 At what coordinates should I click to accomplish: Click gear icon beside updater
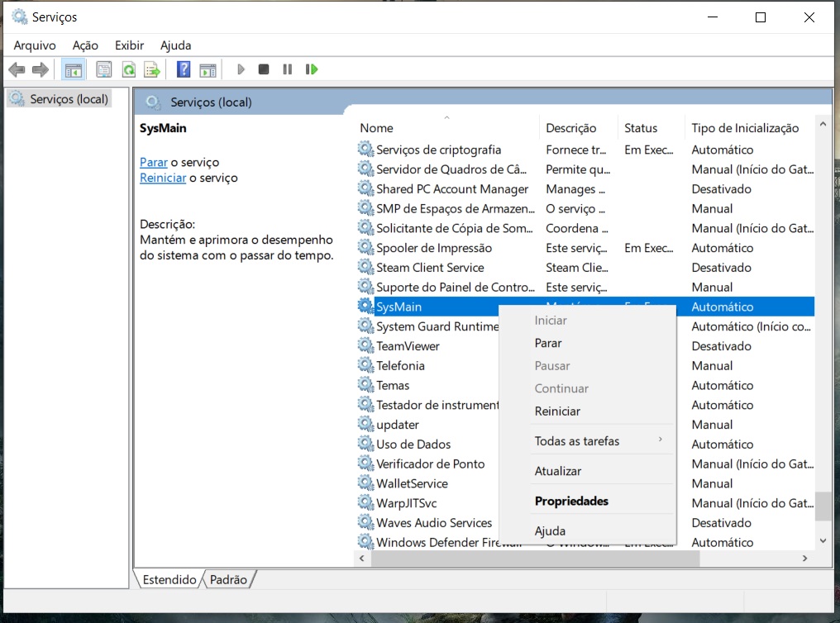pos(366,425)
